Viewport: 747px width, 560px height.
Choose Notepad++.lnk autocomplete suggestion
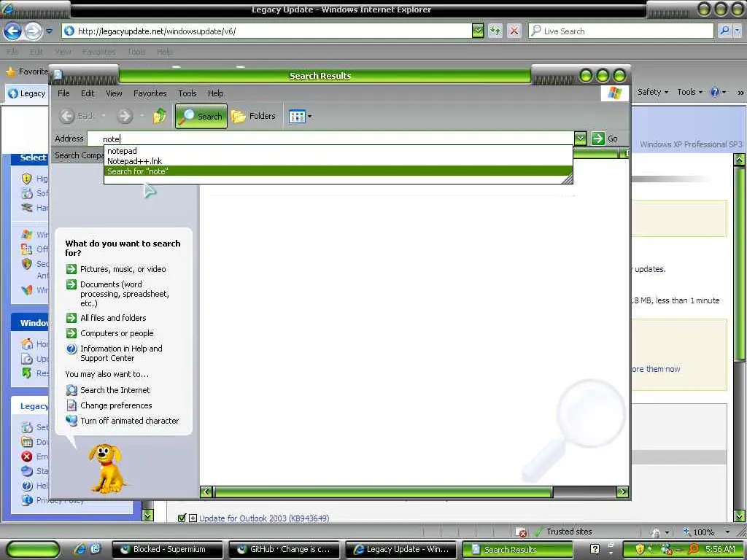[x=338, y=161]
